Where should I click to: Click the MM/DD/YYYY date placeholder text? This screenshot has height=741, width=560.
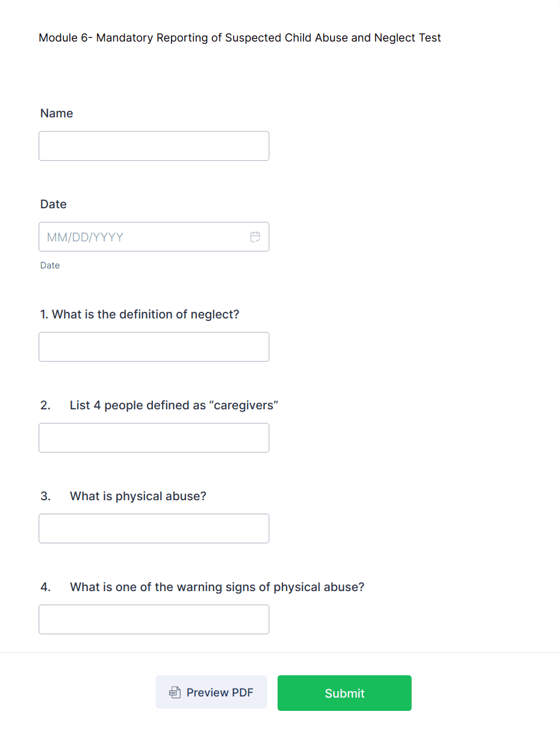[x=85, y=237]
